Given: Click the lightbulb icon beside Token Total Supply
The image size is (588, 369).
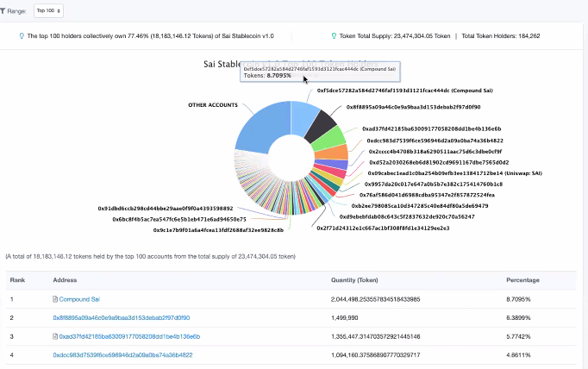Looking at the screenshot, I should [334, 36].
